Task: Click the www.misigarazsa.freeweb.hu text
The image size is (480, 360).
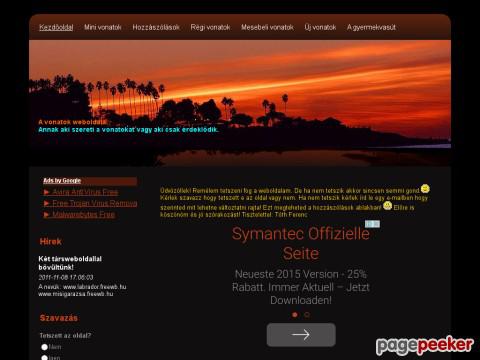Action: click(x=76, y=294)
